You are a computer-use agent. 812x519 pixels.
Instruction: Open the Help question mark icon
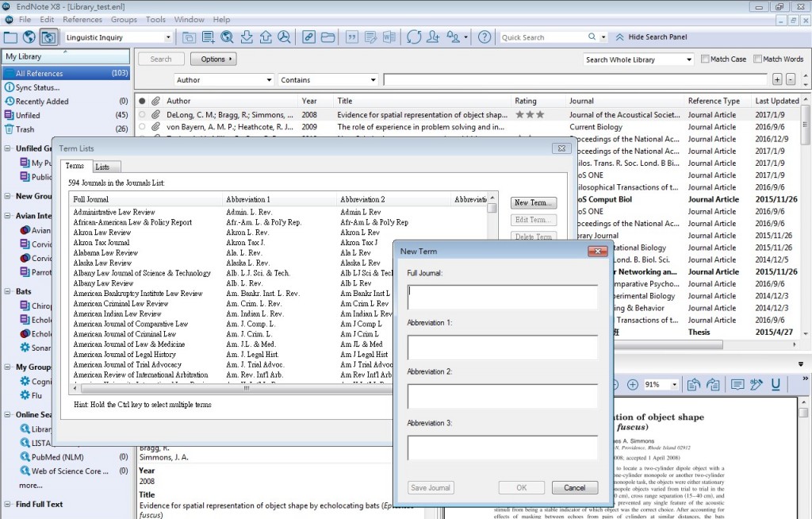point(485,37)
